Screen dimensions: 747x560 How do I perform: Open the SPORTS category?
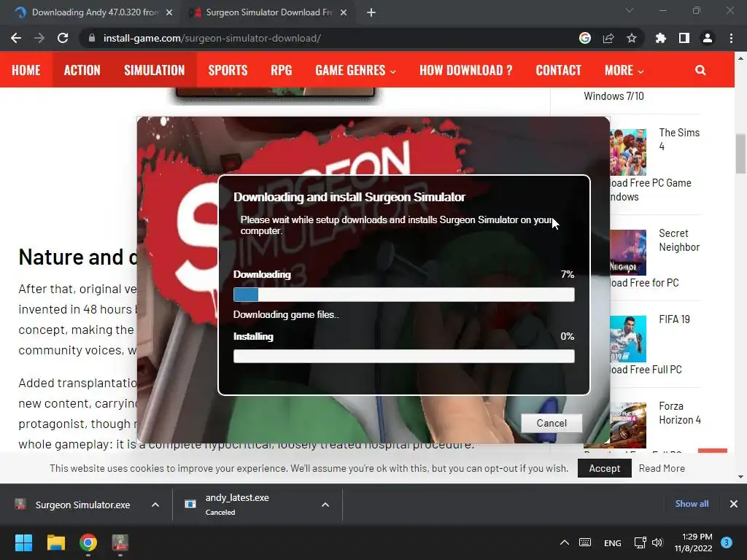click(x=228, y=70)
